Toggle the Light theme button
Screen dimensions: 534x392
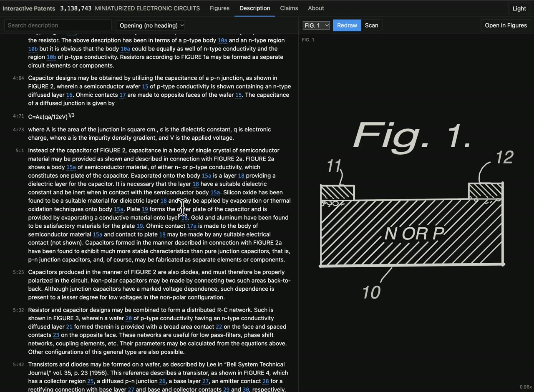point(519,8)
